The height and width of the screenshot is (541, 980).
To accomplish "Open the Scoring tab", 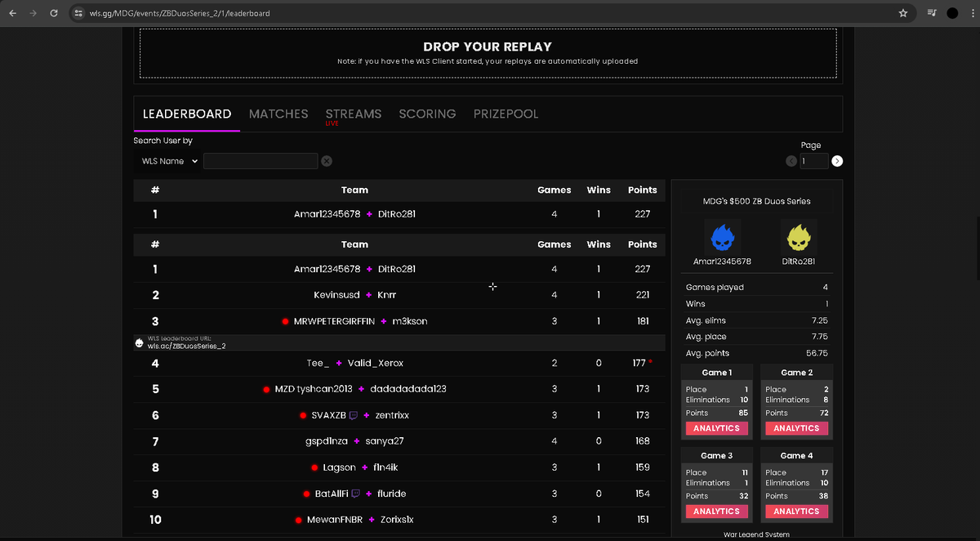I will (427, 114).
